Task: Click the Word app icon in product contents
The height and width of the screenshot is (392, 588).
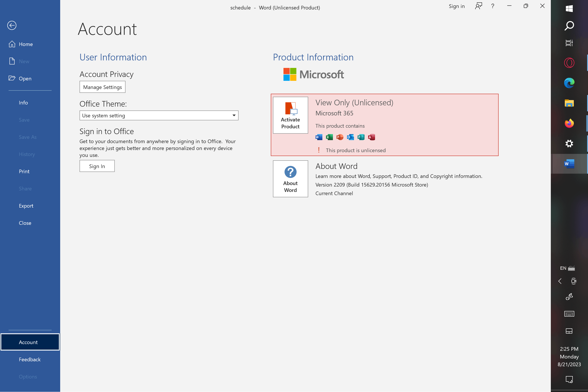Action: [319, 137]
